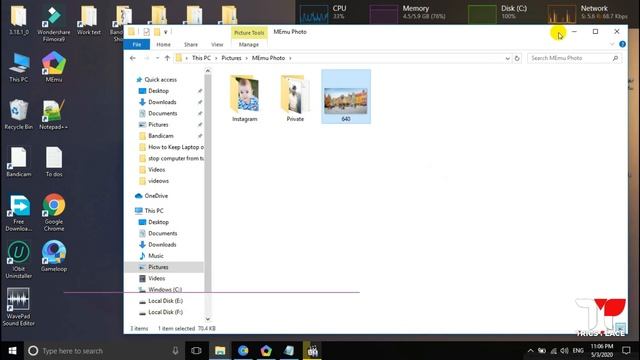
Task: Go back with the Back arrow
Action: 133,58
